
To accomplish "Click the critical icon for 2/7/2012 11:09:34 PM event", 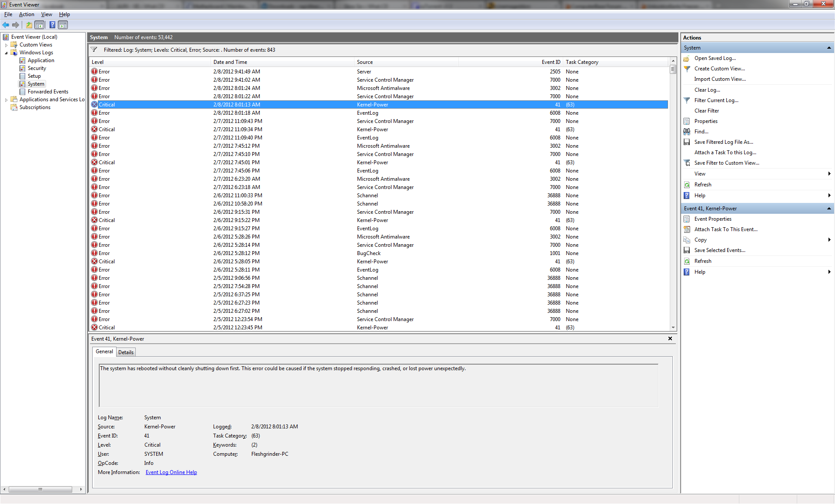I will (x=94, y=129).
